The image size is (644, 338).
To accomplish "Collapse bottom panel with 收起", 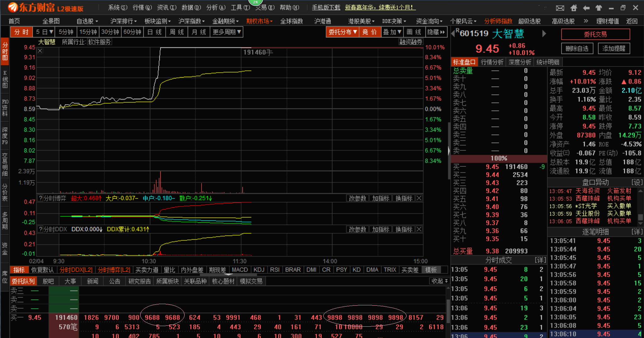I will 439,281.
